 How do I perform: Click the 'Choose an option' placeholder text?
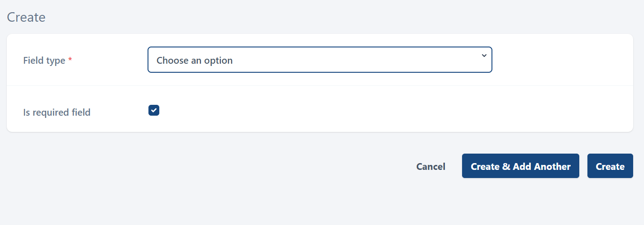195,60
